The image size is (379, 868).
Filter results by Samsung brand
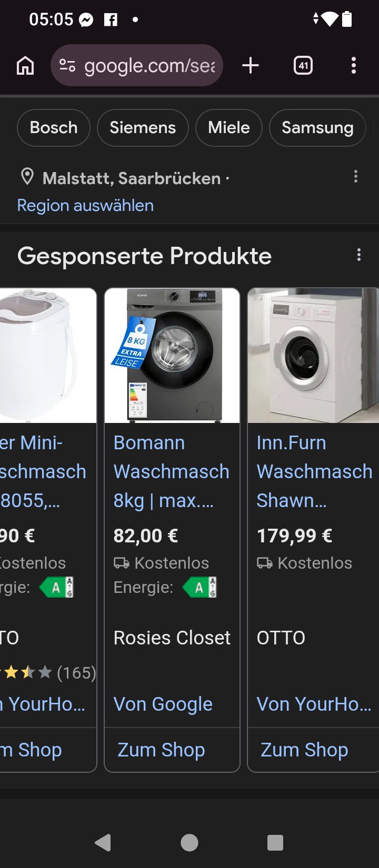[317, 128]
